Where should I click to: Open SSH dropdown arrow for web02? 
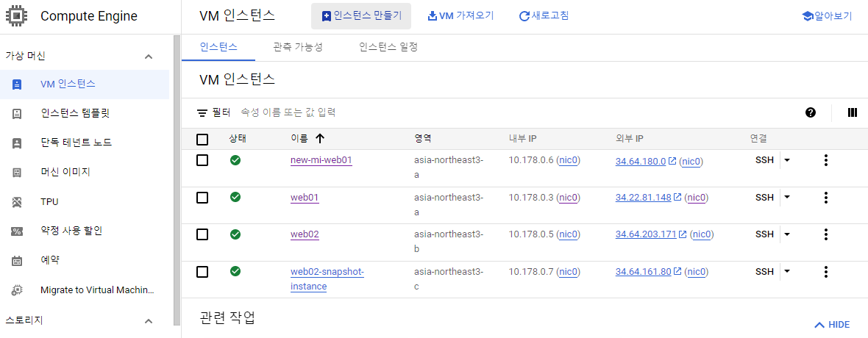(x=787, y=234)
